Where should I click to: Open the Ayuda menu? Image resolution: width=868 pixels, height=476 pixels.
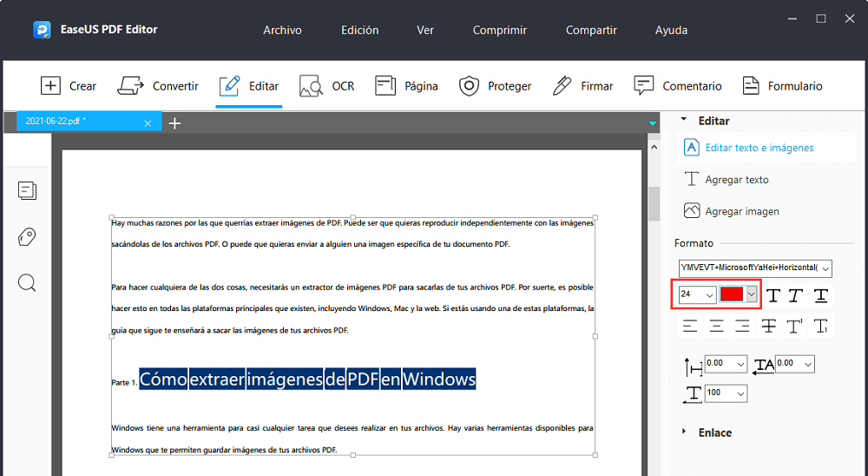pyautogui.click(x=672, y=30)
